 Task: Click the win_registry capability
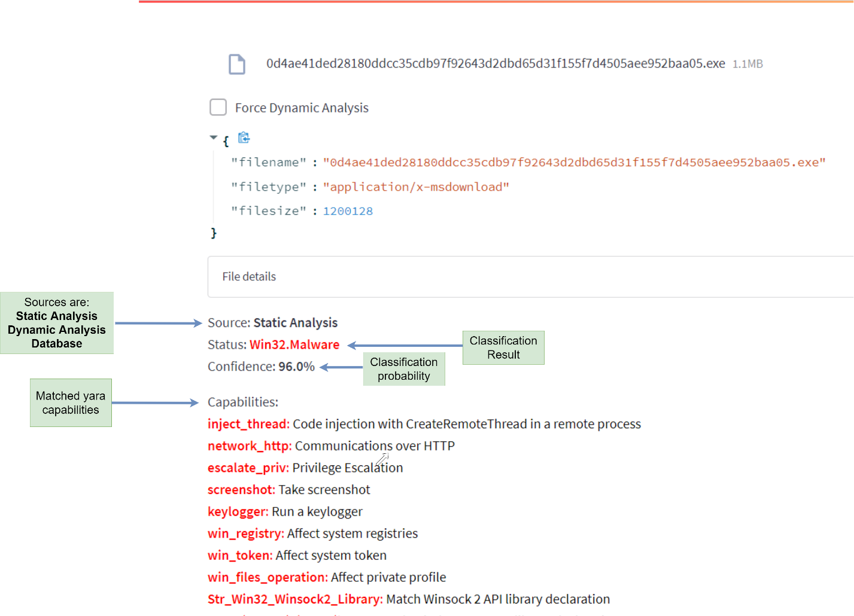click(x=245, y=533)
